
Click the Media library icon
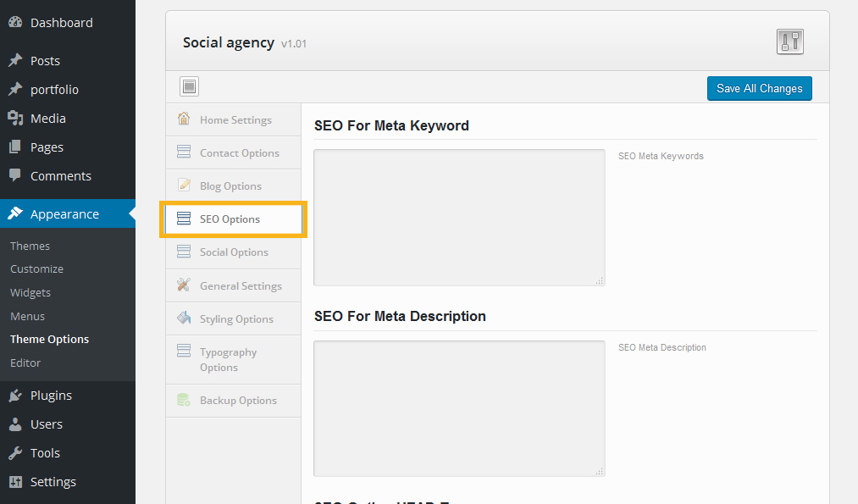coord(15,118)
